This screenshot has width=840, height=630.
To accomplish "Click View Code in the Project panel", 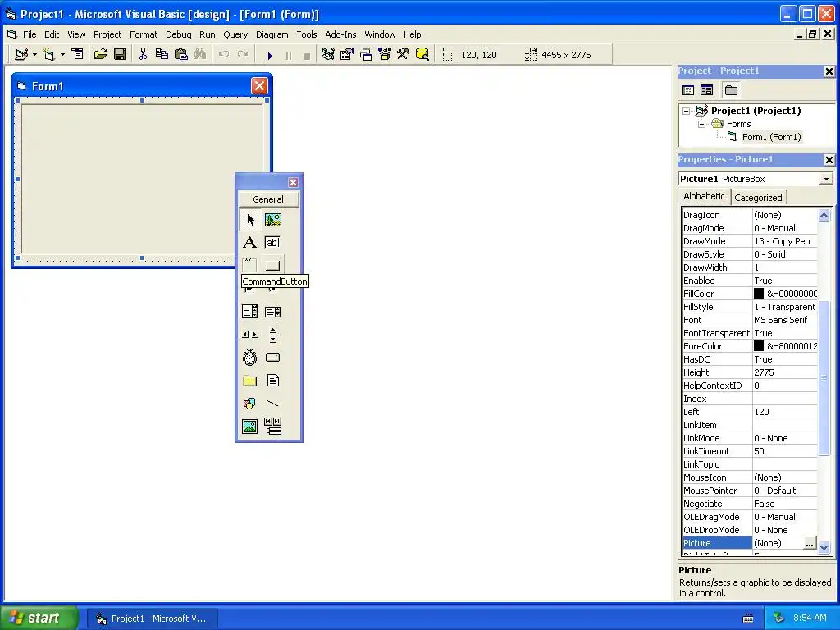I will click(688, 90).
